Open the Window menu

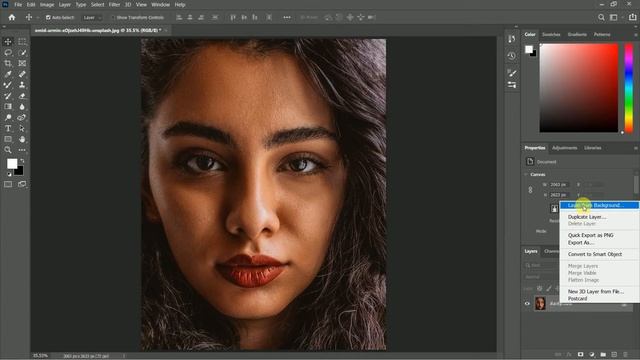coord(160,5)
